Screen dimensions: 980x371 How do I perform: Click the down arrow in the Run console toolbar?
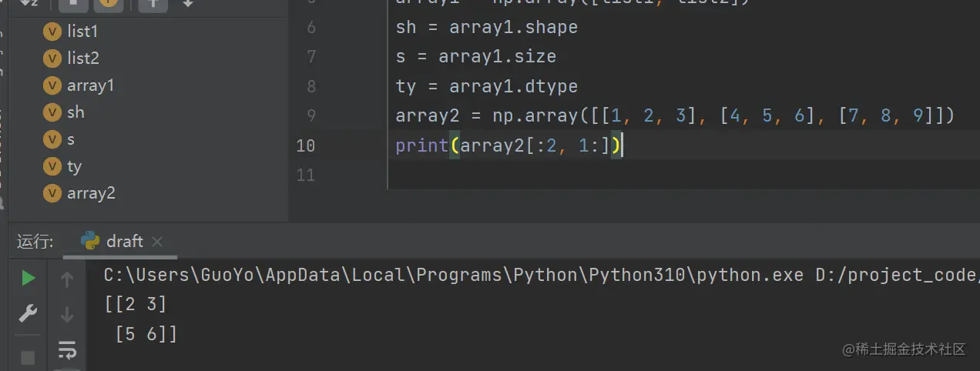(67, 315)
